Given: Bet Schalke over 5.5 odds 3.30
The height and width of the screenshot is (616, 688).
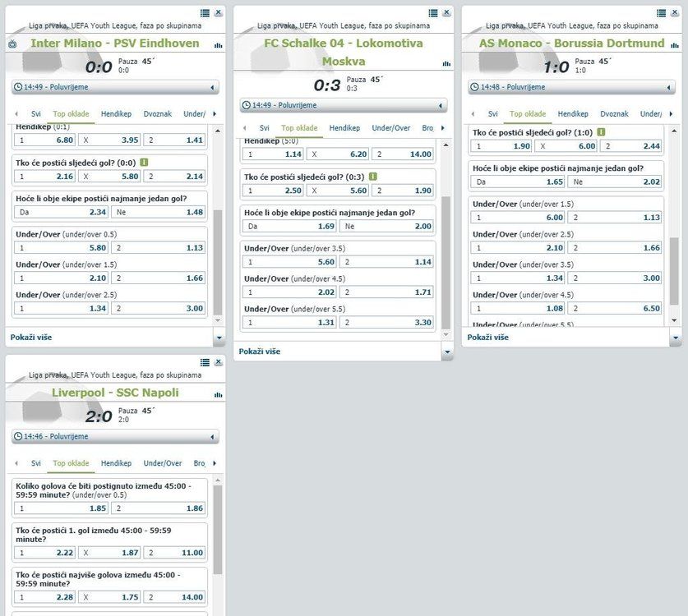Looking at the screenshot, I should point(386,323).
